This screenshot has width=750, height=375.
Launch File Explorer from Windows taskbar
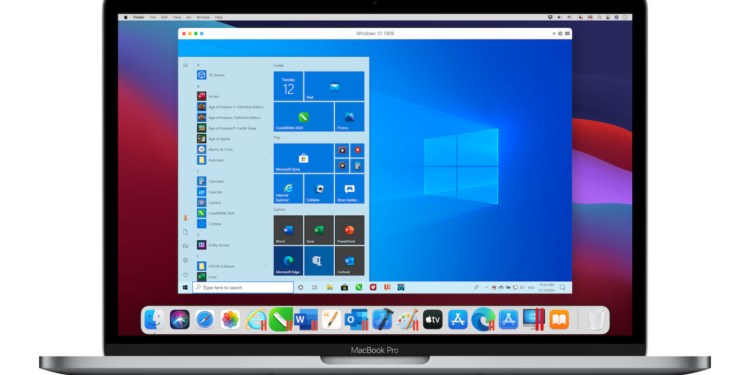pos(330,287)
